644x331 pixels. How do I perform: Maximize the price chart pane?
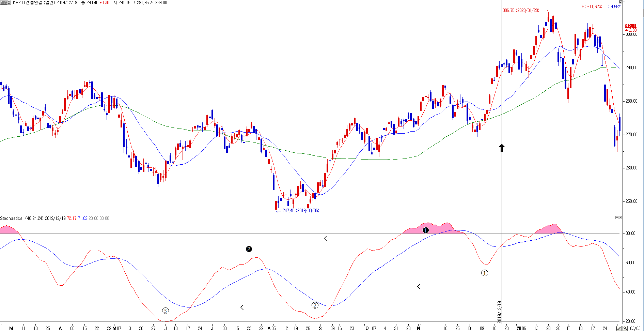coord(620,2)
